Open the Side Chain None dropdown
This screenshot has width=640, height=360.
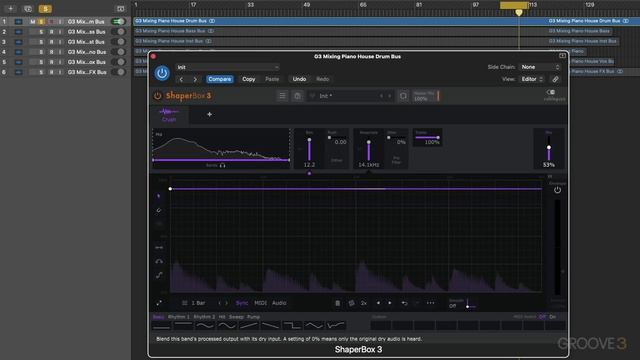[540, 67]
